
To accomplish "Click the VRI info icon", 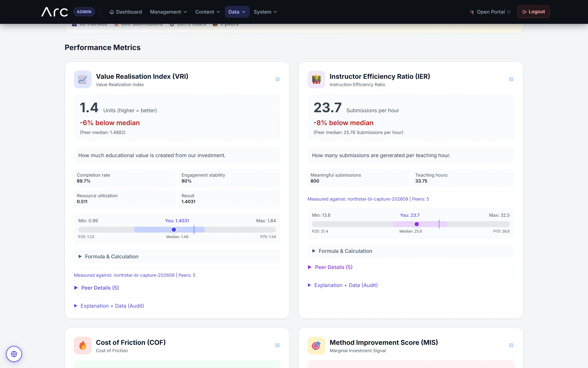I will [277, 79].
